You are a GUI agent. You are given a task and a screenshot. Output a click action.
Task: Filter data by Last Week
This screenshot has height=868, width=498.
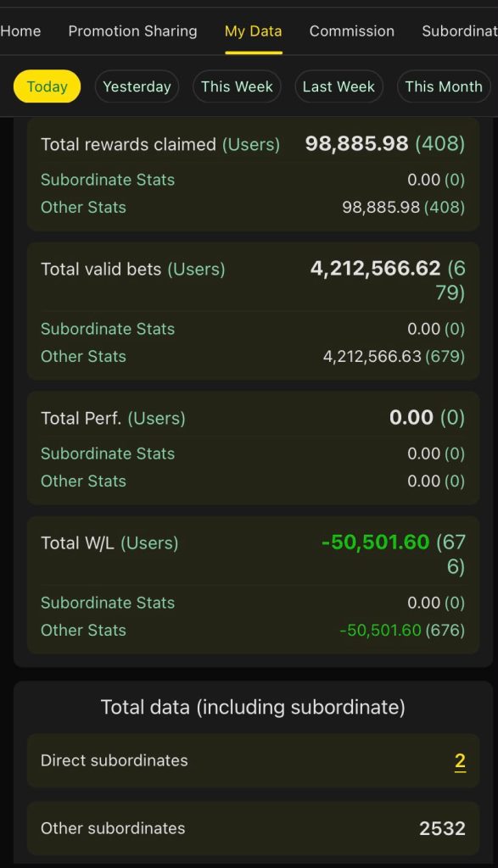pyautogui.click(x=339, y=86)
